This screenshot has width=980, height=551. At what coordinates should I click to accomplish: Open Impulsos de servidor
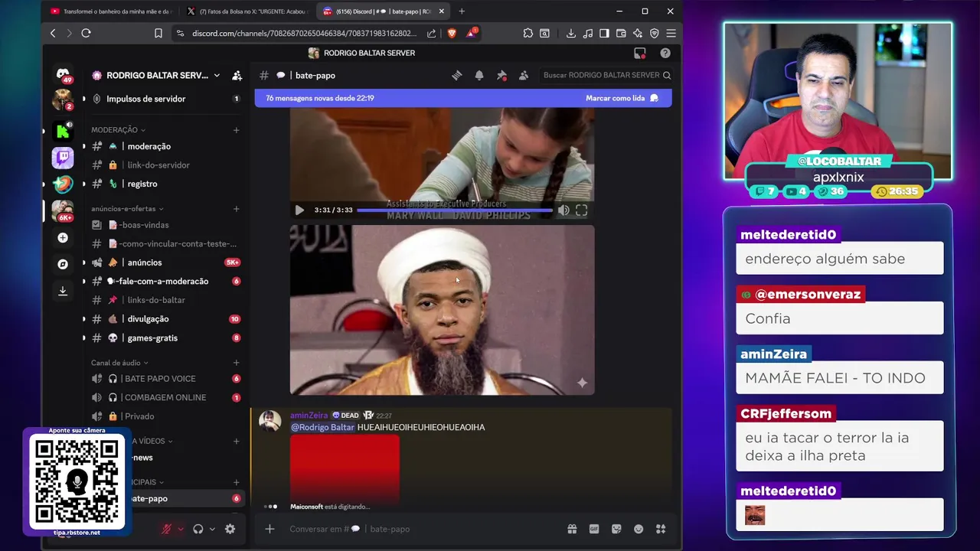click(165, 99)
